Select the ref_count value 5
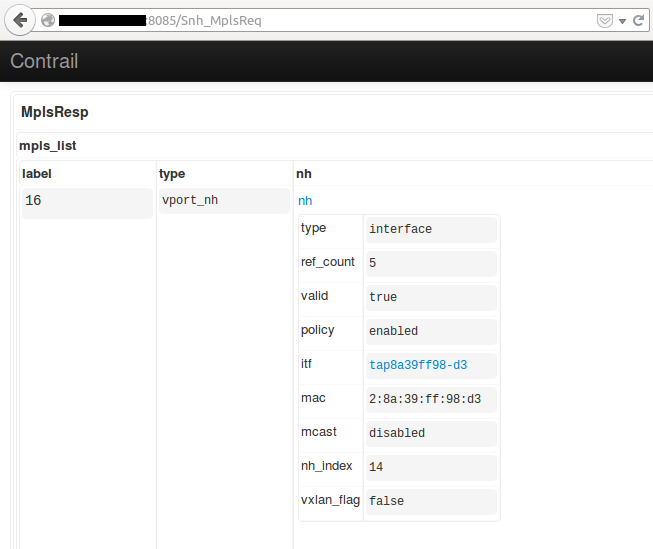Viewport: 653px width, 549px height. [431, 263]
